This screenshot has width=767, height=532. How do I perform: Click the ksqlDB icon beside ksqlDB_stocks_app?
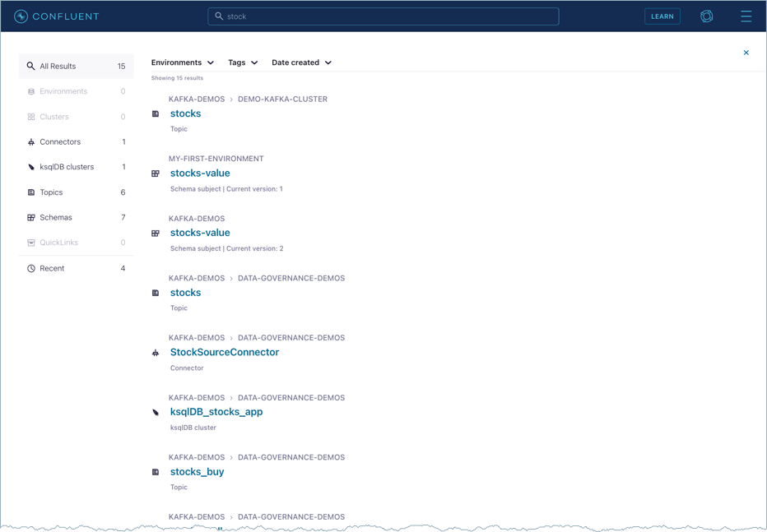click(156, 413)
